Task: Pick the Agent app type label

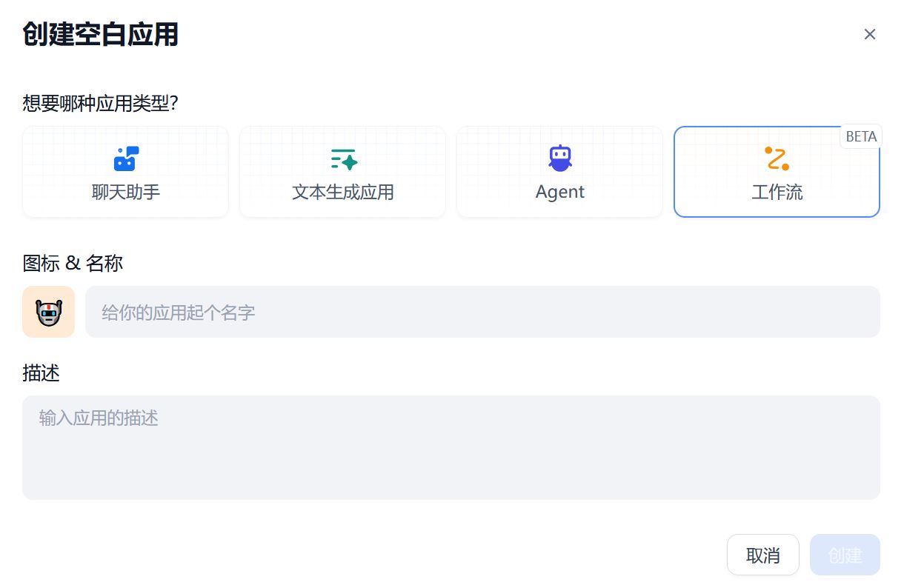Action: tap(559, 192)
